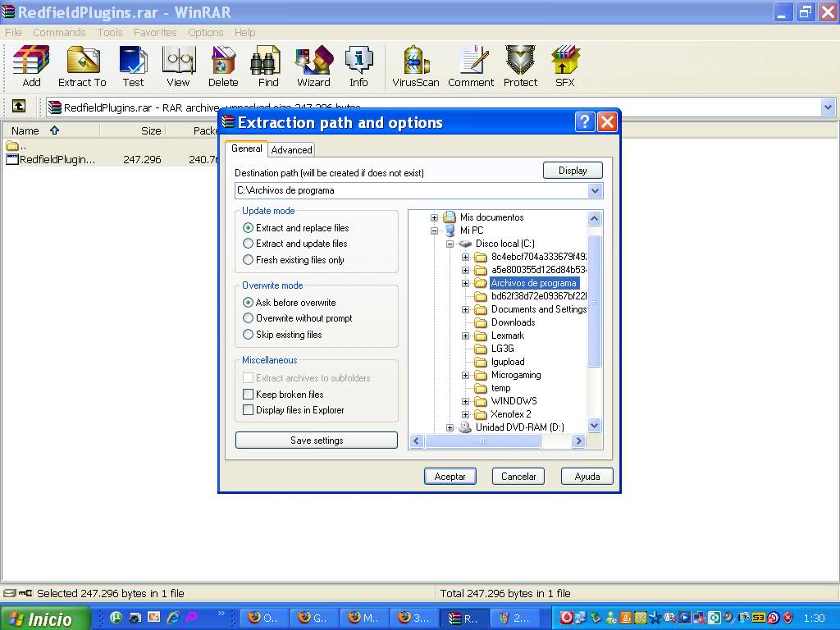Expand the Mis documentos tree node
This screenshot has width=840, height=630.
tap(434, 217)
